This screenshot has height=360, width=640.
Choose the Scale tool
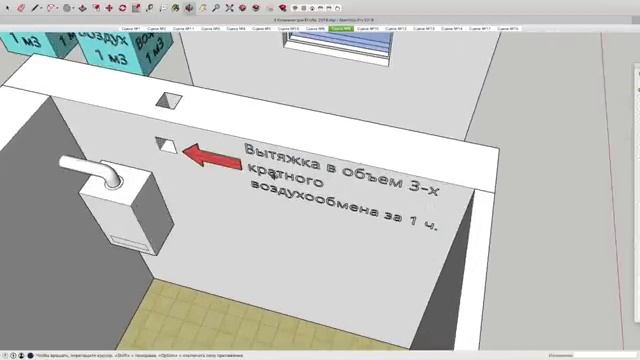click(x=136, y=8)
